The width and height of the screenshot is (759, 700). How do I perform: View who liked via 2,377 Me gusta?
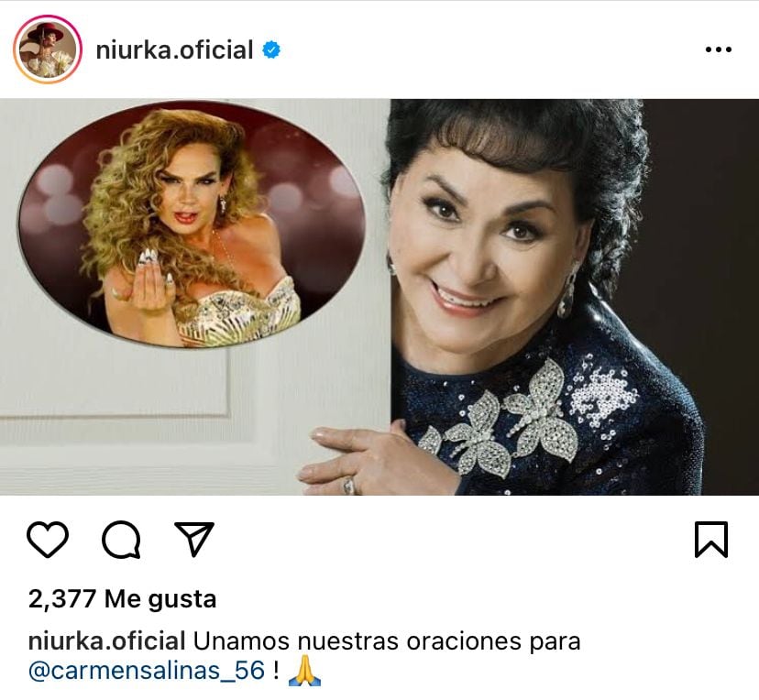(122, 599)
